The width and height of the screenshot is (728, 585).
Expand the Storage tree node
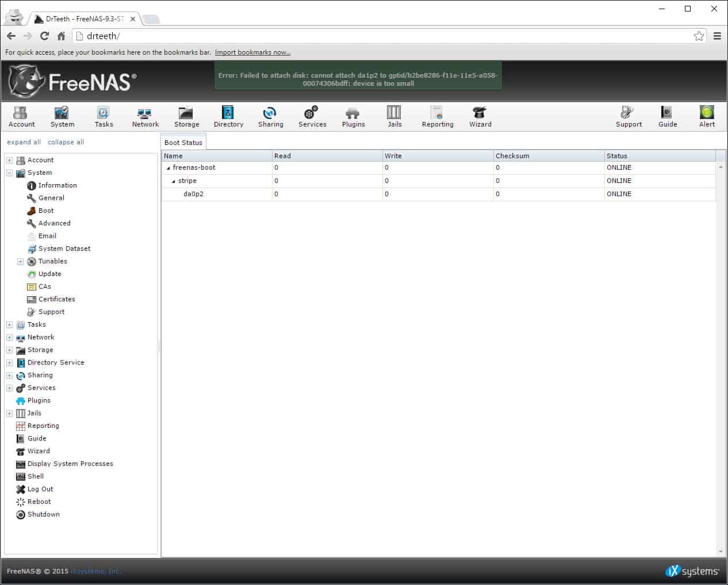point(9,350)
